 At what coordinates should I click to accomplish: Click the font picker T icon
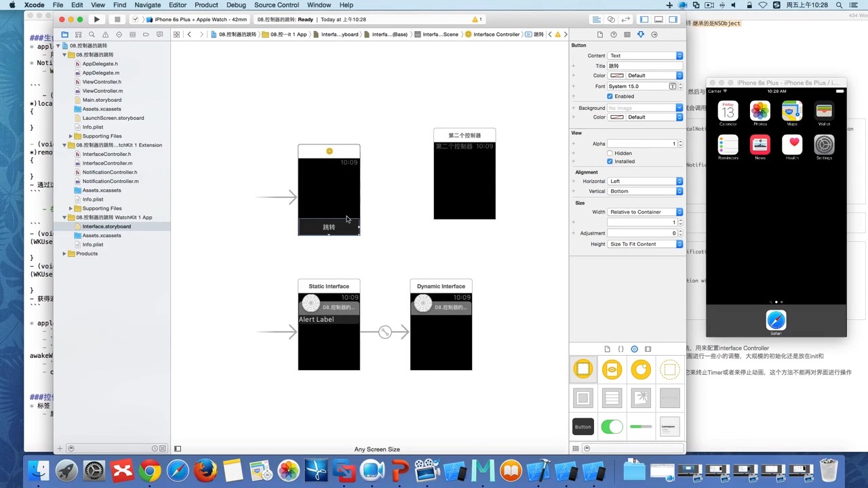click(673, 86)
